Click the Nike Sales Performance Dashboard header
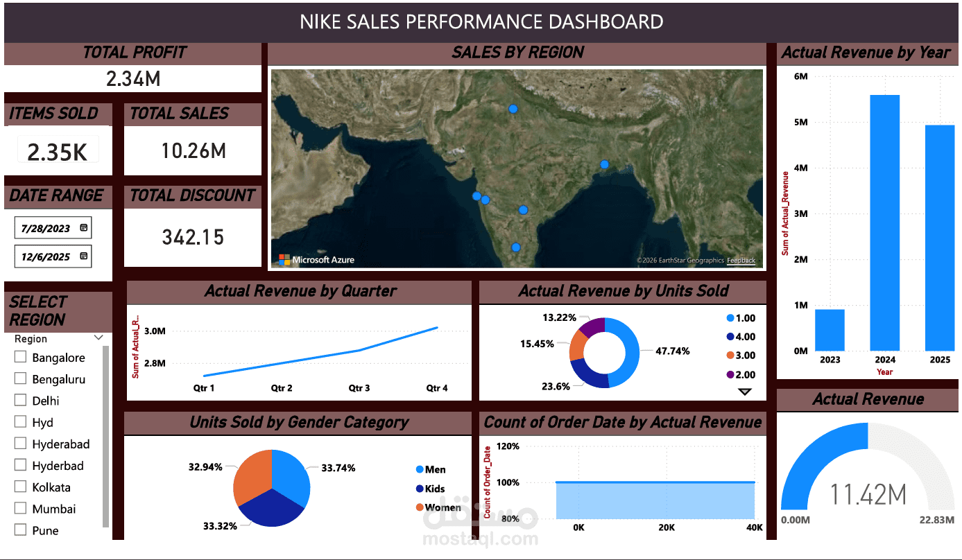 481,21
